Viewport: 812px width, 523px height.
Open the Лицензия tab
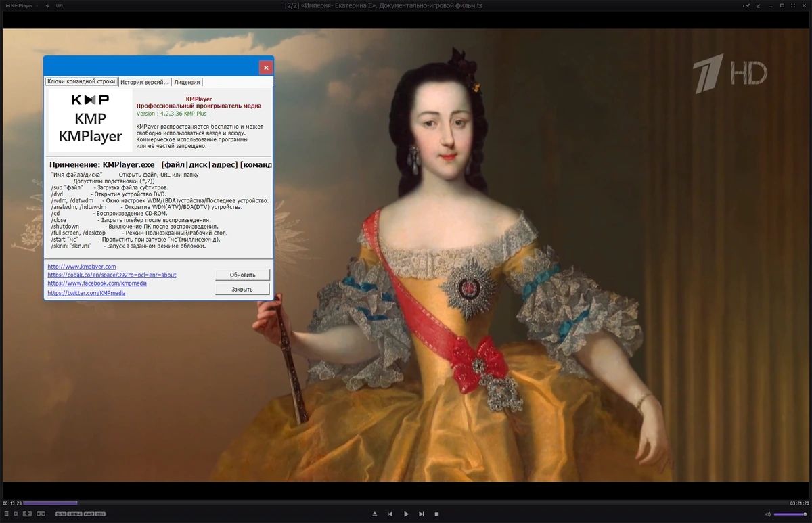tap(187, 82)
